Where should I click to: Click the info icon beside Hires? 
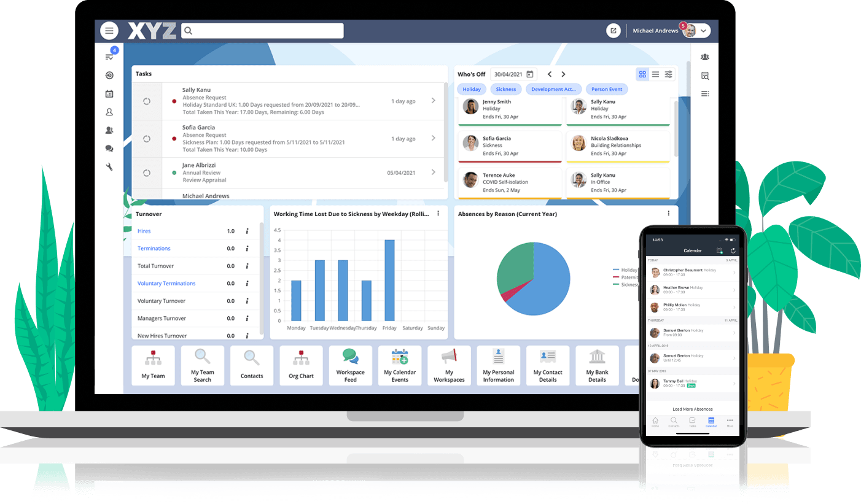tap(247, 231)
